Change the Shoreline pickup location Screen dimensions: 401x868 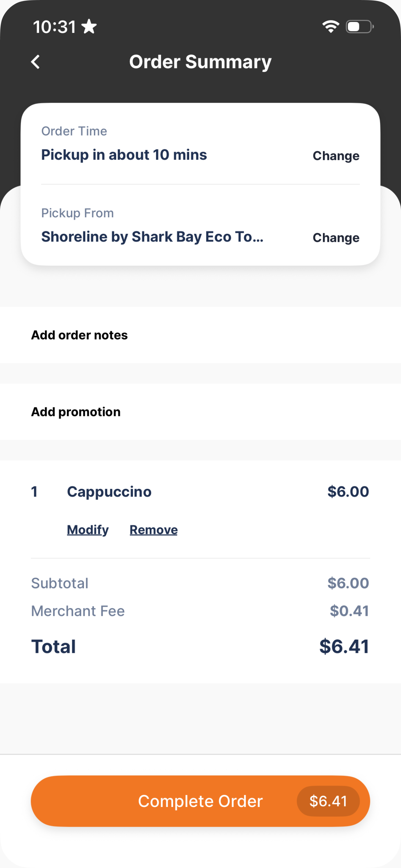[336, 238]
